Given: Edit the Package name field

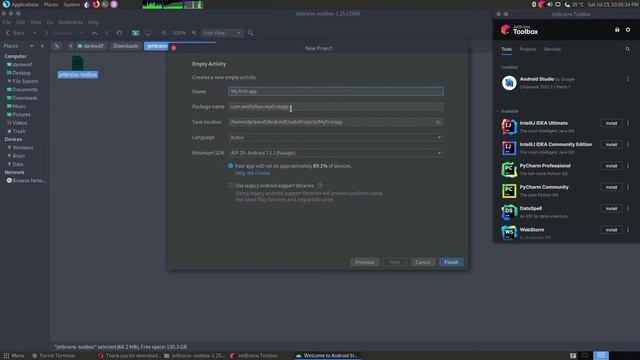Looking at the screenshot, I should (336, 107).
